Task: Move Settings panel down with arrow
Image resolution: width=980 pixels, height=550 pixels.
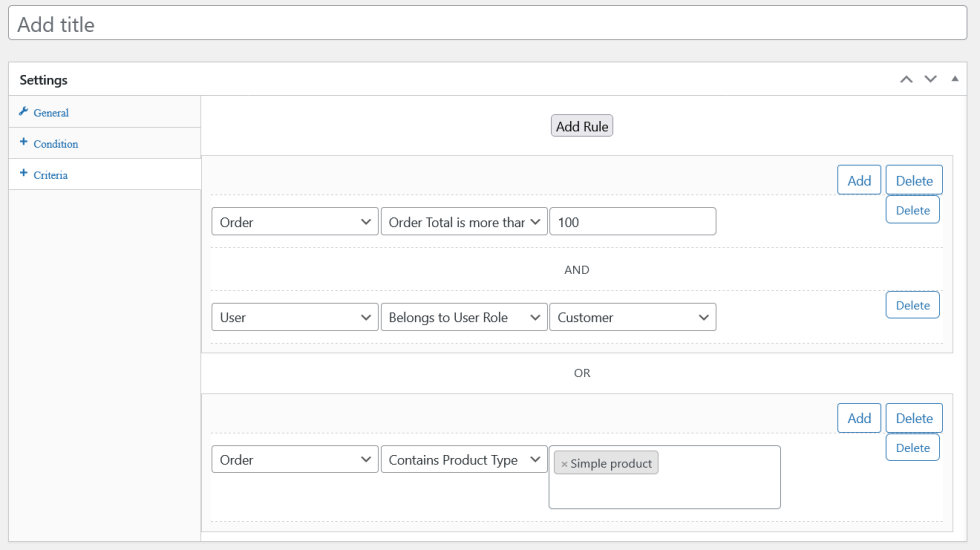Action: pyautogui.click(x=930, y=79)
